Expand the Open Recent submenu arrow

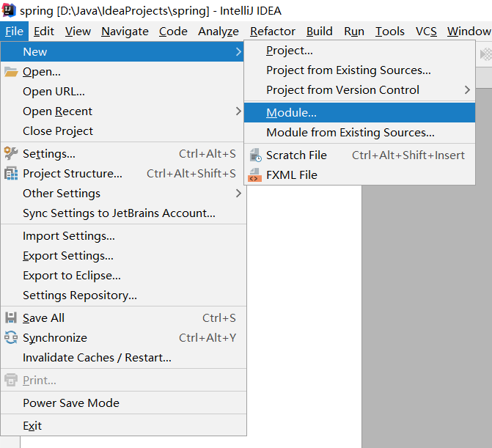238,111
